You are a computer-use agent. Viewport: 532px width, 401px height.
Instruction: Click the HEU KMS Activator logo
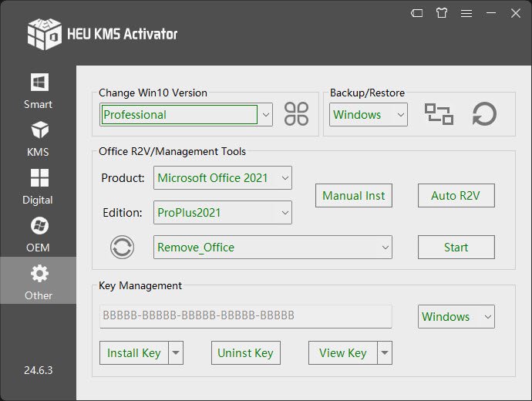pyautogui.click(x=44, y=32)
